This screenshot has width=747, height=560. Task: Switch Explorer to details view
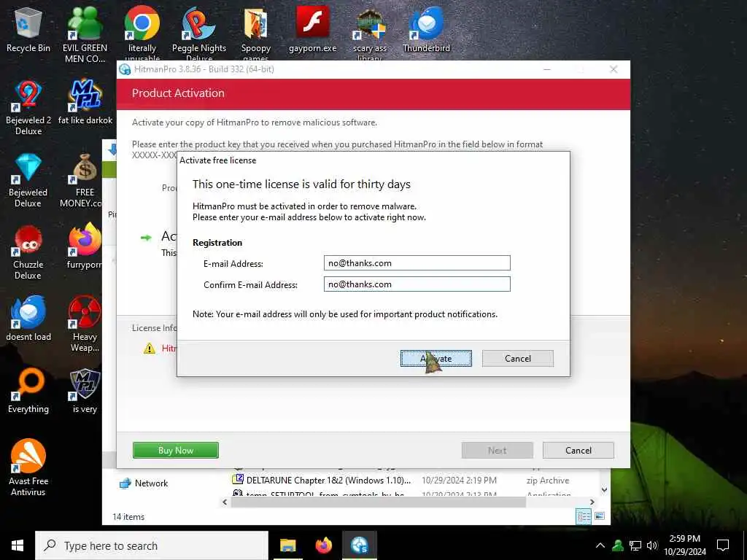pos(584,517)
